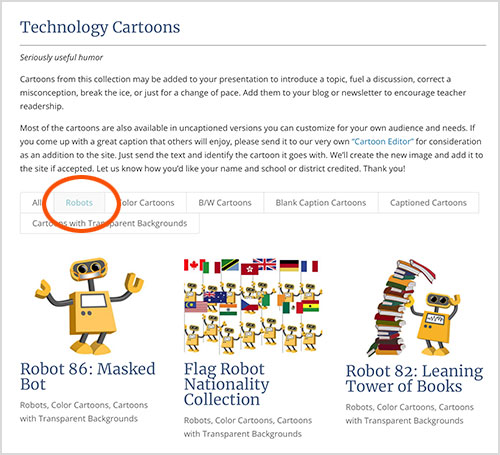Open the "Cartoon Editor" link

[x=383, y=142]
